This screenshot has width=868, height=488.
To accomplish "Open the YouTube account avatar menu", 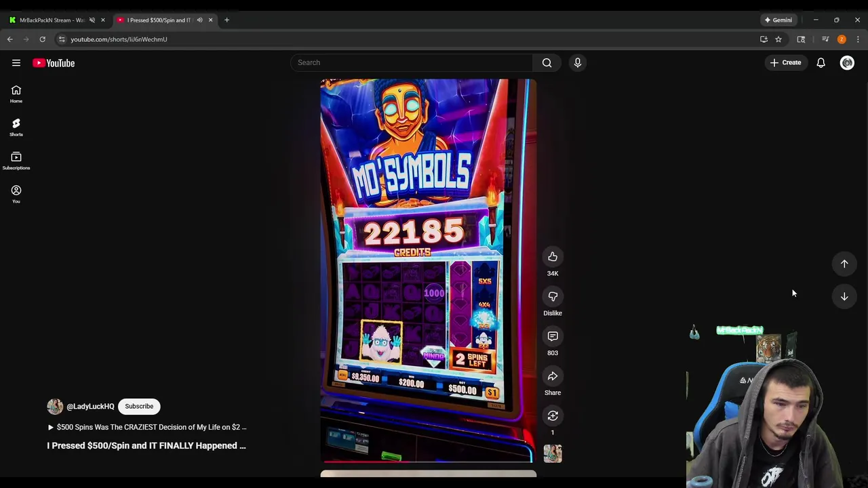I will pos(847,62).
